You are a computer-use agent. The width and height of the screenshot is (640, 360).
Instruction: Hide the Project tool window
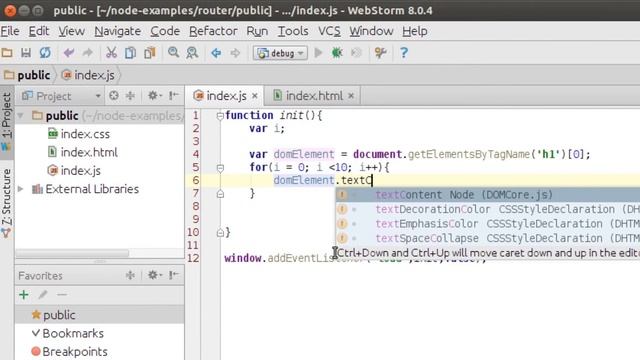click(x=174, y=96)
